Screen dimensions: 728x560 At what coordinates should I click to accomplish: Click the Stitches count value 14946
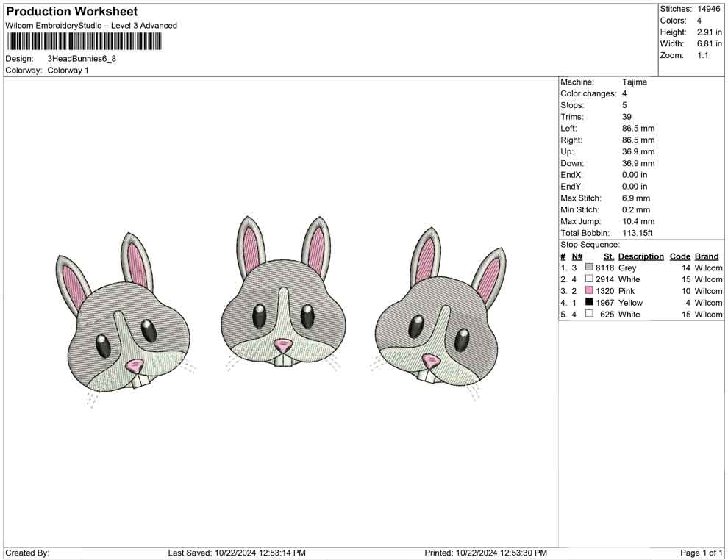[710, 9]
